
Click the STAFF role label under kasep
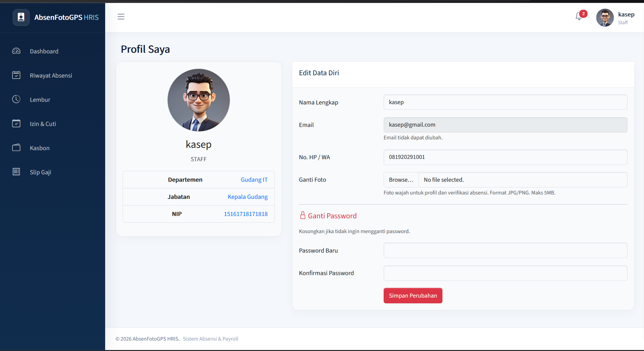[199, 159]
